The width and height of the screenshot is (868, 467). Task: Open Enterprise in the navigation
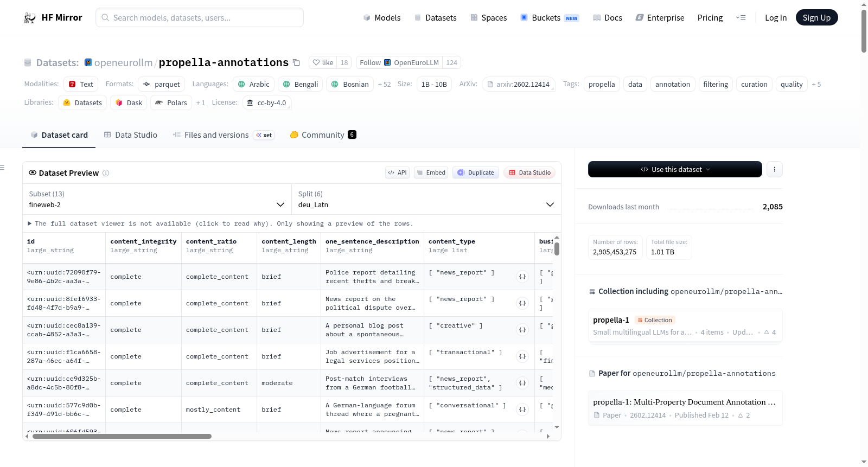pos(660,18)
